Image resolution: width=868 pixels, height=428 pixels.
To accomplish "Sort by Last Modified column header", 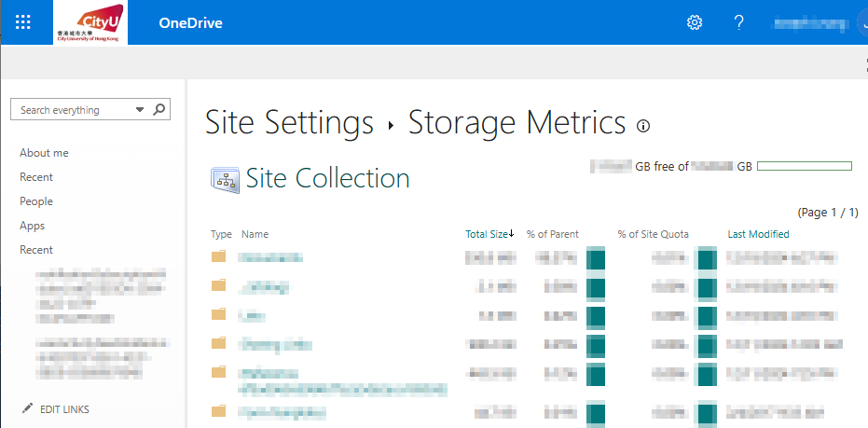I will (x=758, y=234).
